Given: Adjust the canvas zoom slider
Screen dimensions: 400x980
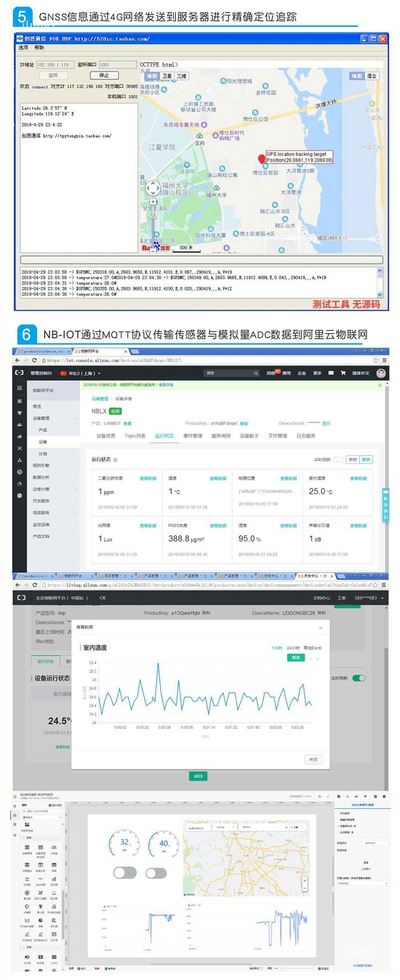Looking at the screenshot, I should [293, 968].
